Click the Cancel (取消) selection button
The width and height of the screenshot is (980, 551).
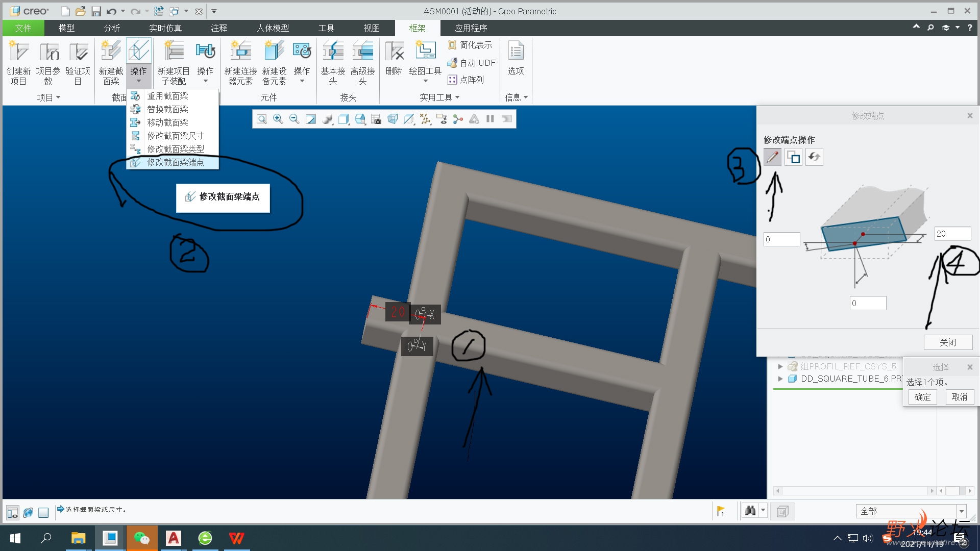[x=959, y=397]
